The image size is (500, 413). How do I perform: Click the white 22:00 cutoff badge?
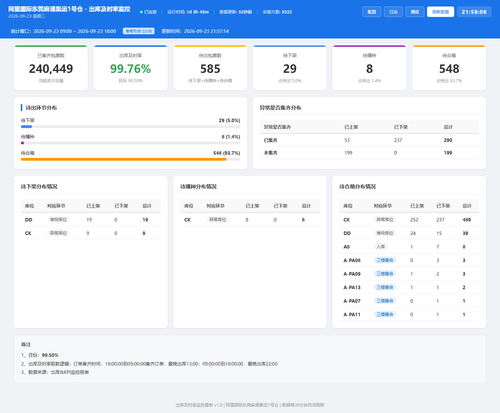click(x=139, y=31)
